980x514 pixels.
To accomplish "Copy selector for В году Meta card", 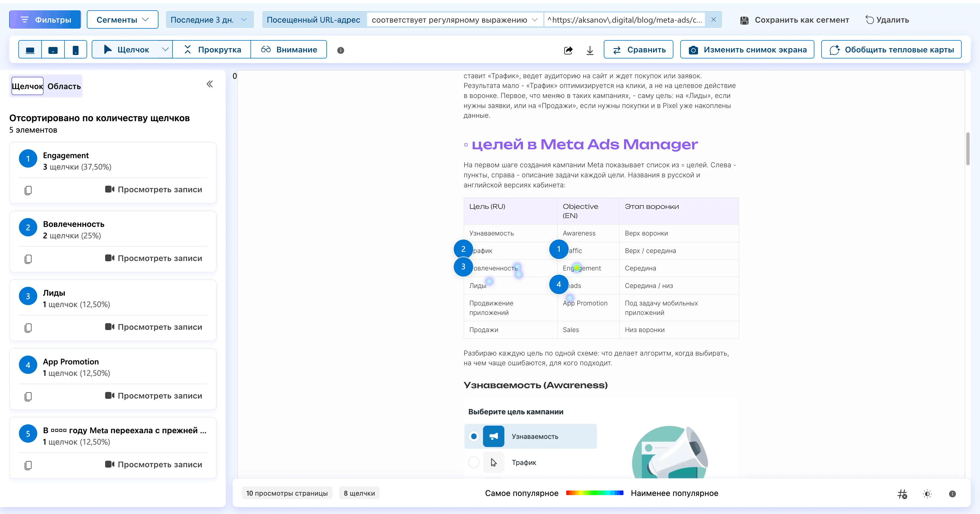I will (28, 465).
